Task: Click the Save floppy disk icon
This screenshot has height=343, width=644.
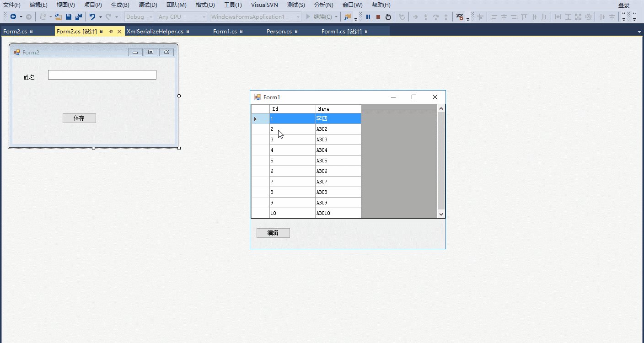Action: tap(69, 17)
